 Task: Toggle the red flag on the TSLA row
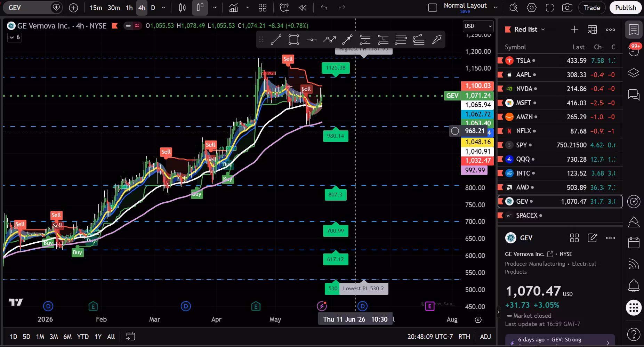pyautogui.click(x=501, y=60)
